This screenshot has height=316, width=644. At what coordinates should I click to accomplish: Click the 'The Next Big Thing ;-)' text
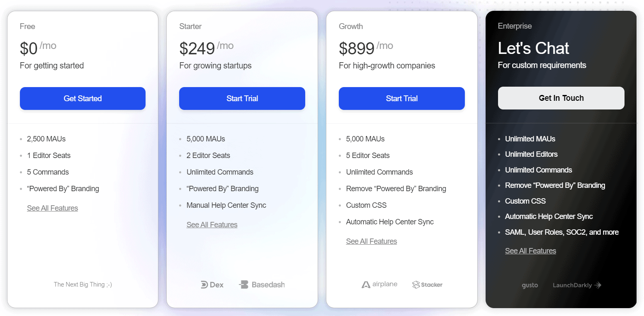(x=83, y=284)
